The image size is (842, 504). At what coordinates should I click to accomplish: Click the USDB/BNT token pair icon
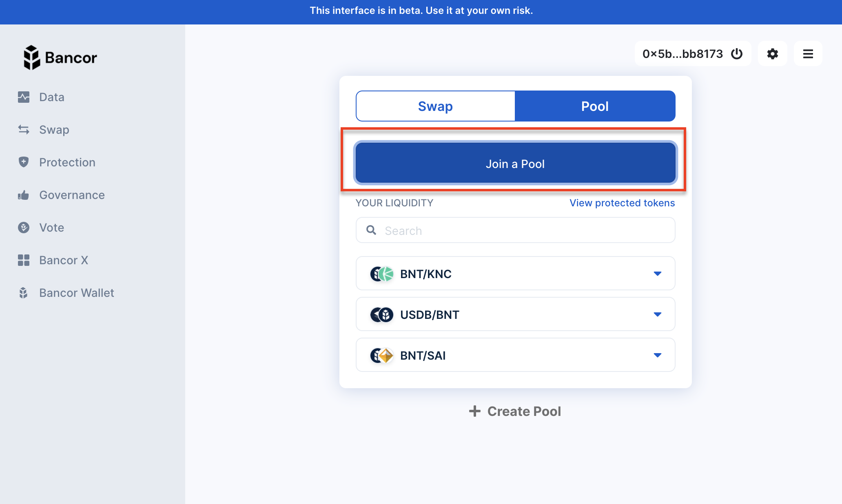pos(382,314)
